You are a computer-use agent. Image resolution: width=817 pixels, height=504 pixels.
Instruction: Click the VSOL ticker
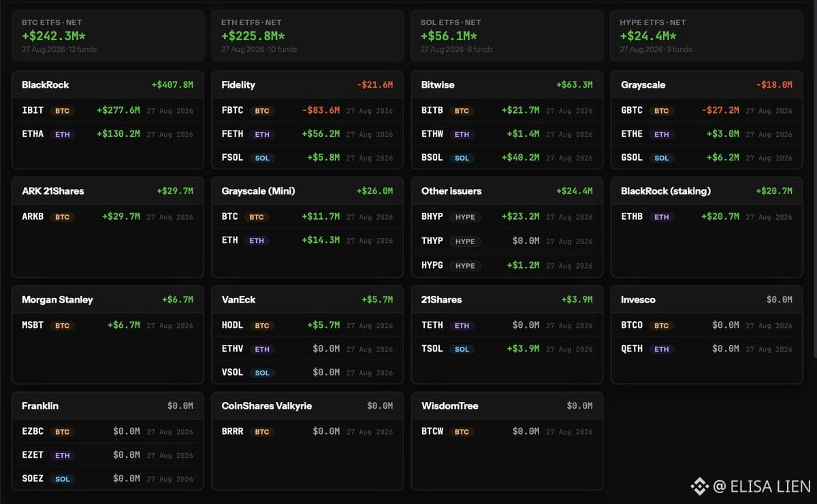[232, 372]
